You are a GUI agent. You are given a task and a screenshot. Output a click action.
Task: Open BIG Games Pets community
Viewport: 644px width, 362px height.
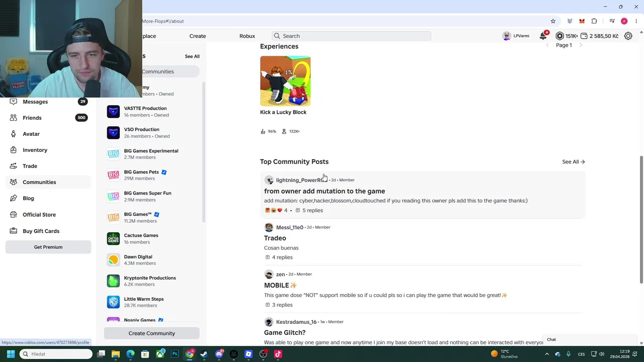coord(151,175)
